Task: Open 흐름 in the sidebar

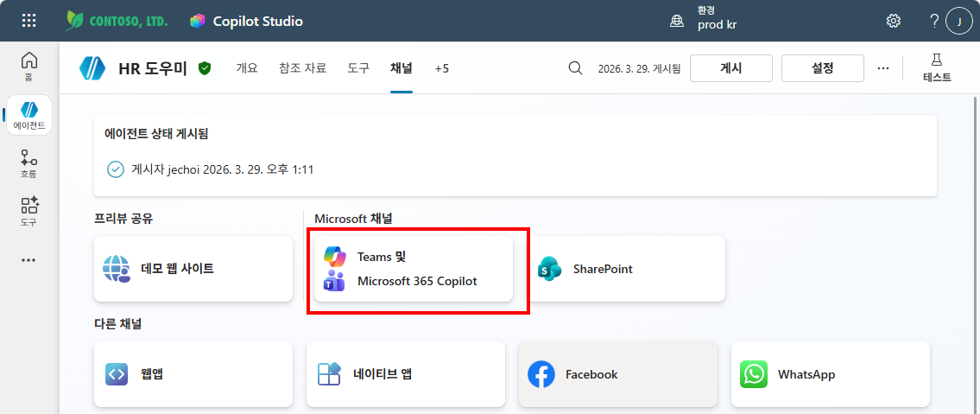Action: pyautogui.click(x=28, y=164)
